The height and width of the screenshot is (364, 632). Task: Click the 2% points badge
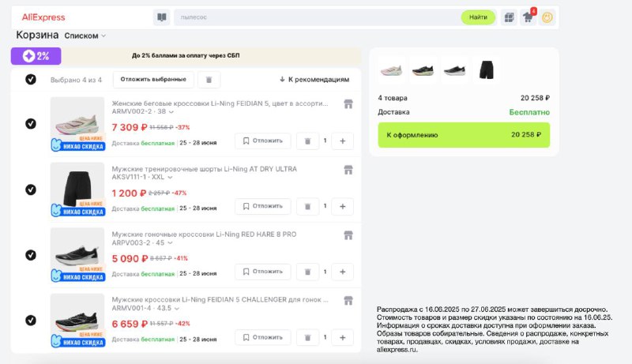pos(36,56)
